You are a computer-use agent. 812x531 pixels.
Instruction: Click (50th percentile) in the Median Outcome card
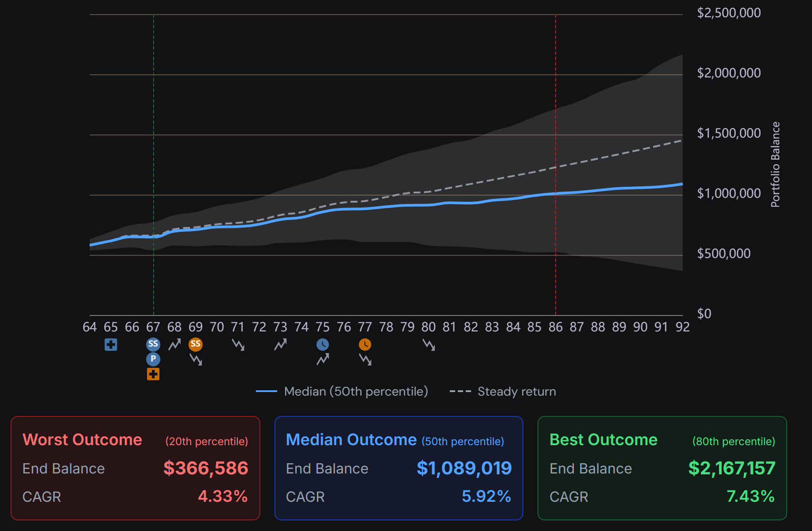coord(463,442)
